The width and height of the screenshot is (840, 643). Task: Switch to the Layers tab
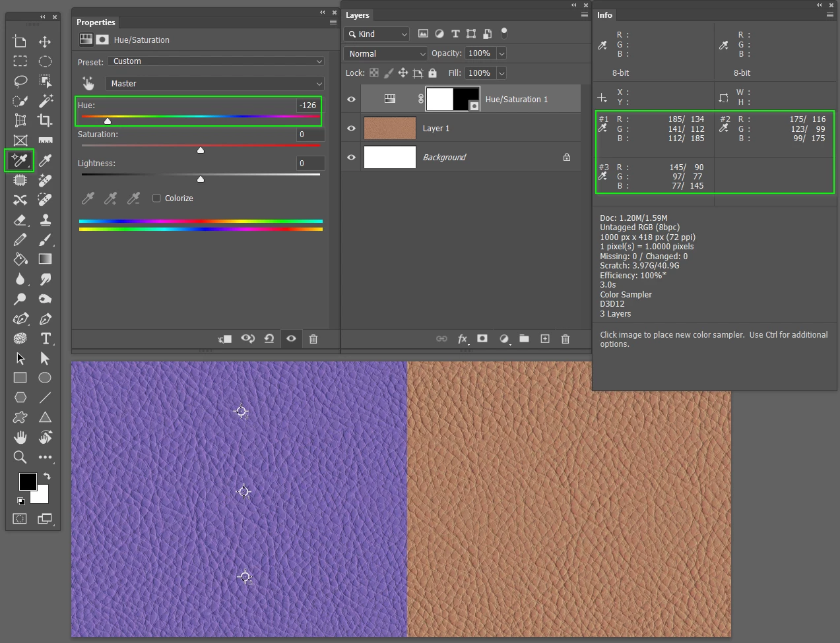[x=358, y=15]
